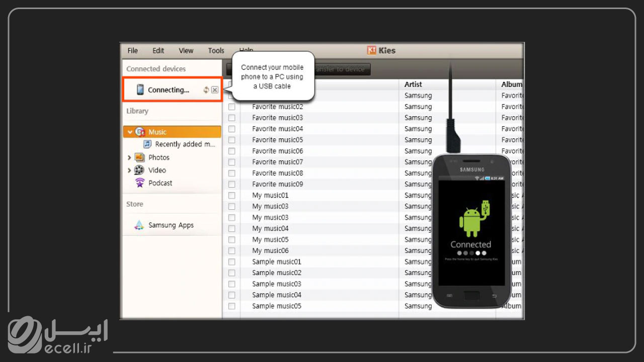Select the Sample music03 track name
Viewport: 644px width, 362px height.
(x=277, y=284)
